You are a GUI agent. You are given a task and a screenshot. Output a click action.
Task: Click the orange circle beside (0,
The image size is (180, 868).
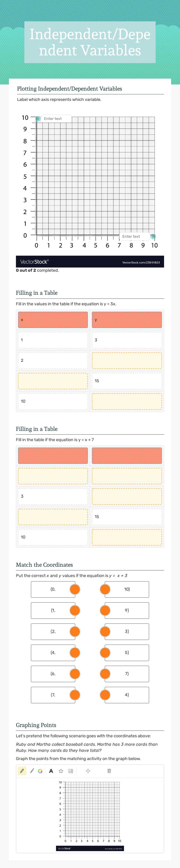[x=75, y=589]
